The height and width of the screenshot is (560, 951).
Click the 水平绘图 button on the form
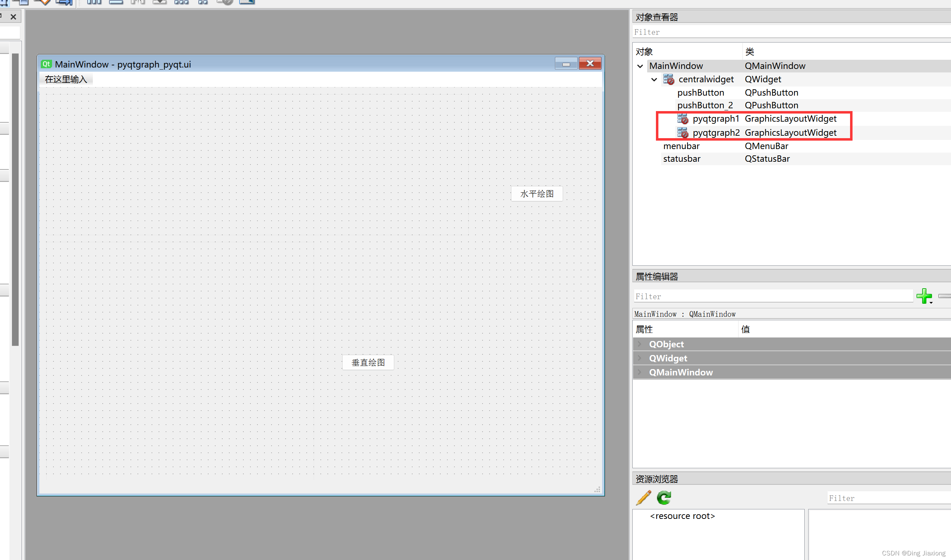537,194
